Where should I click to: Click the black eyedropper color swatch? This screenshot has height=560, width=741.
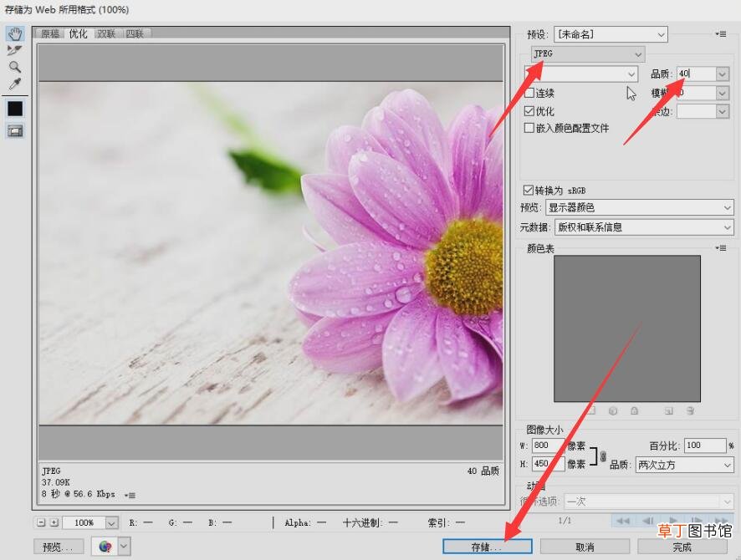(x=15, y=109)
